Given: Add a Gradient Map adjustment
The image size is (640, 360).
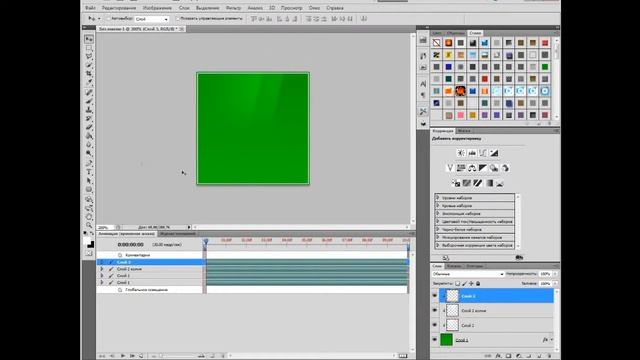Looking at the screenshot, I should click(489, 183).
